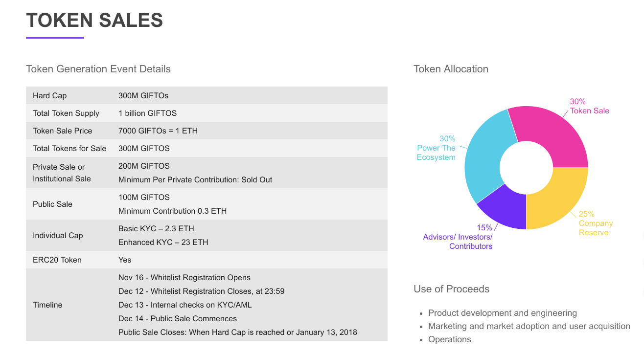
Task: Click the 7000 GIFTOs = 1 ETH value
Action: point(158,131)
